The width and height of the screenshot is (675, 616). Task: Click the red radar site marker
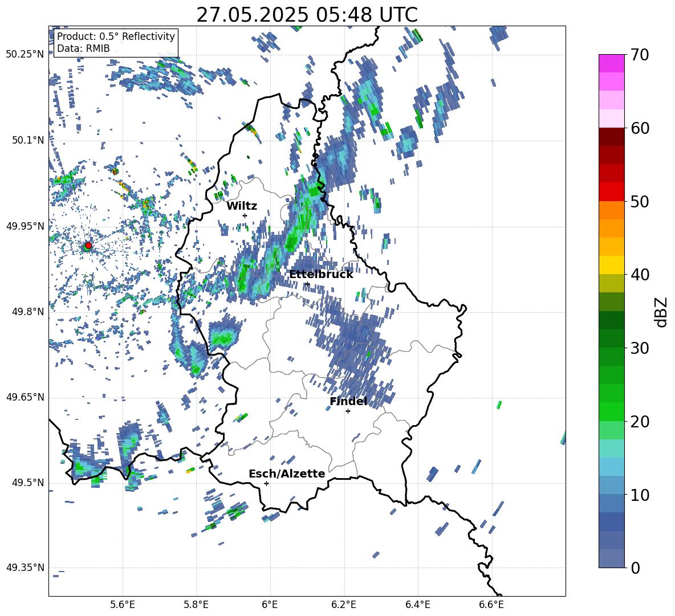pyautogui.click(x=88, y=245)
